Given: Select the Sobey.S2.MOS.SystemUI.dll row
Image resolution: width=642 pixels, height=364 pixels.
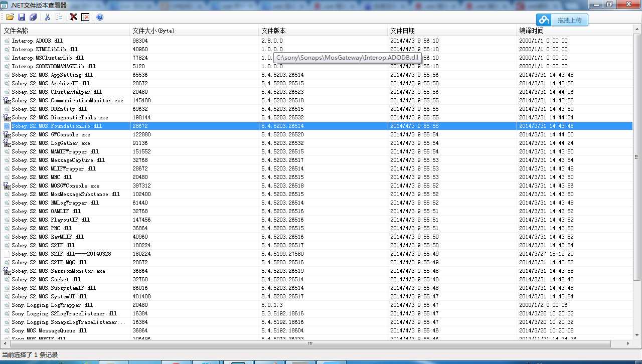Looking at the screenshot, I should click(x=316, y=296).
